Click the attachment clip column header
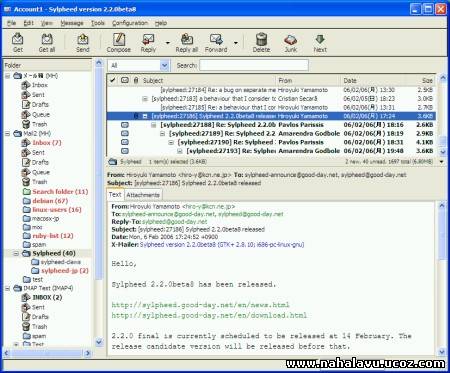Viewport: 450px width, 373px height. pos(136,80)
